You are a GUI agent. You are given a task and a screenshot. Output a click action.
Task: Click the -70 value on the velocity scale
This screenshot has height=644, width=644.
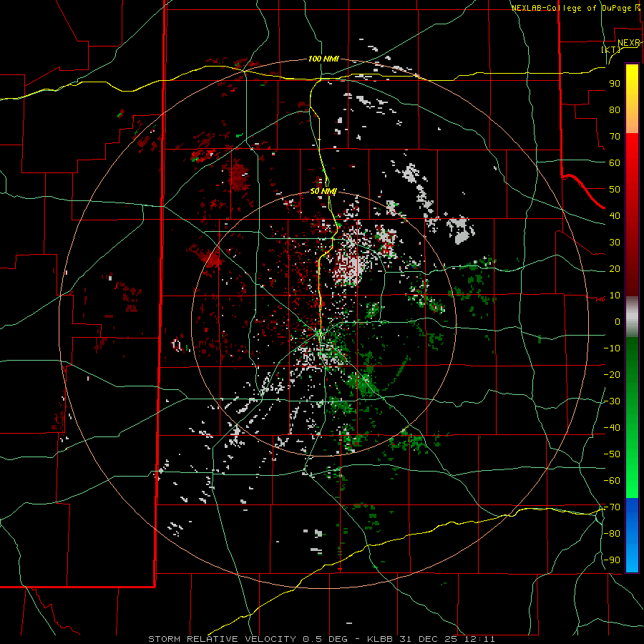pos(612,507)
